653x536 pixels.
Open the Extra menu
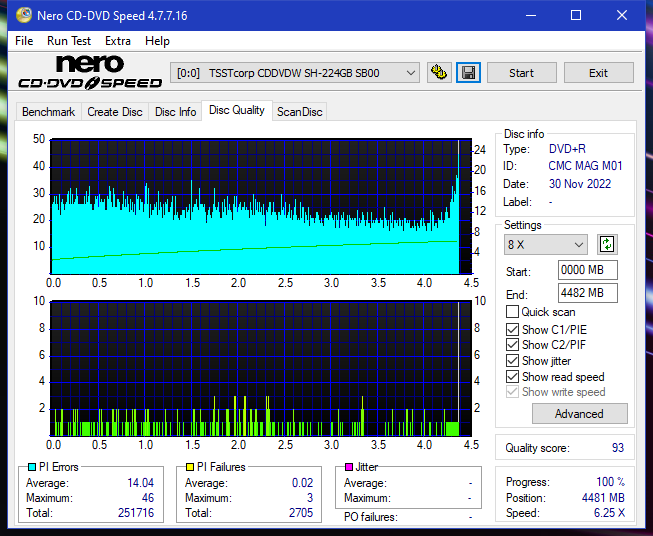118,41
